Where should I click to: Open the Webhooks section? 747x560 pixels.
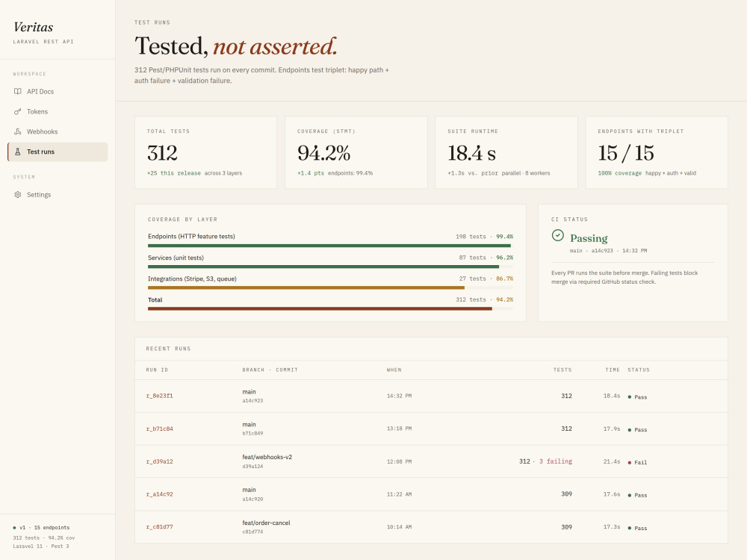pyautogui.click(x=58, y=131)
